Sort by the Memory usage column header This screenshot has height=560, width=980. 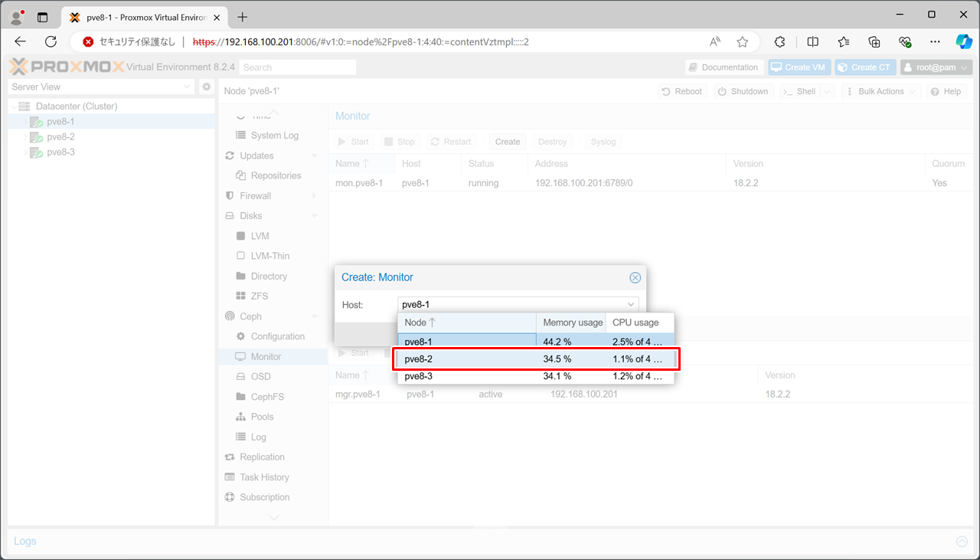pos(572,323)
